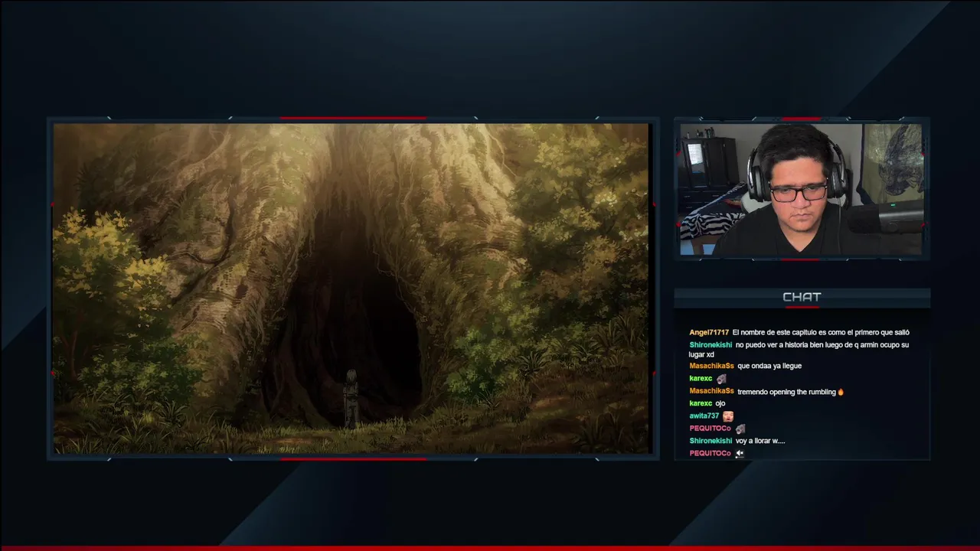
Task: Click the message 'no puedo ver a historia bien...'
Action: click(x=799, y=350)
